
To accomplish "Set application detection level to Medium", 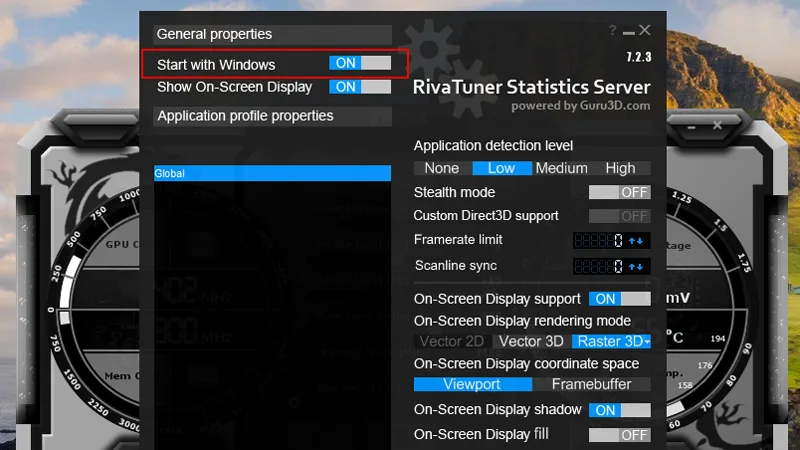I will pos(561,168).
